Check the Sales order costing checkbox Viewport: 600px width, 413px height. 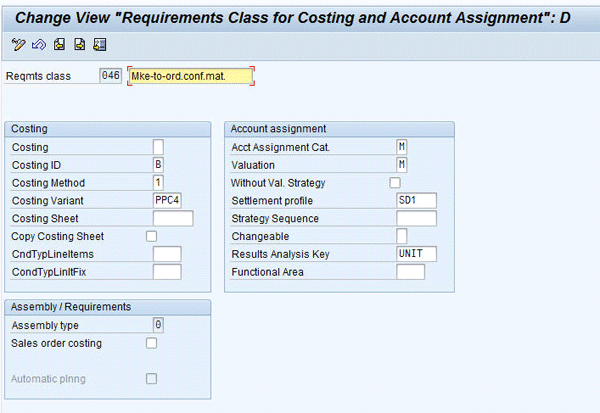[x=152, y=343]
